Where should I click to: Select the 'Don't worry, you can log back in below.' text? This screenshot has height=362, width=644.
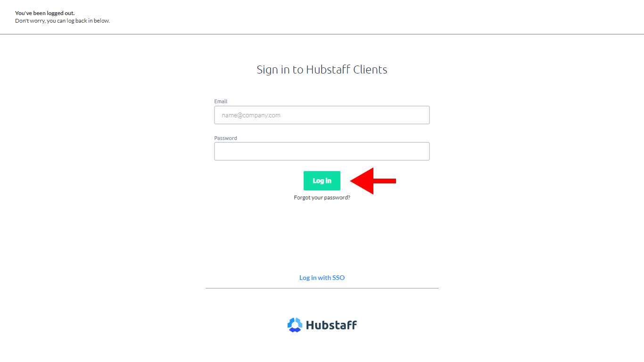(x=62, y=21)
